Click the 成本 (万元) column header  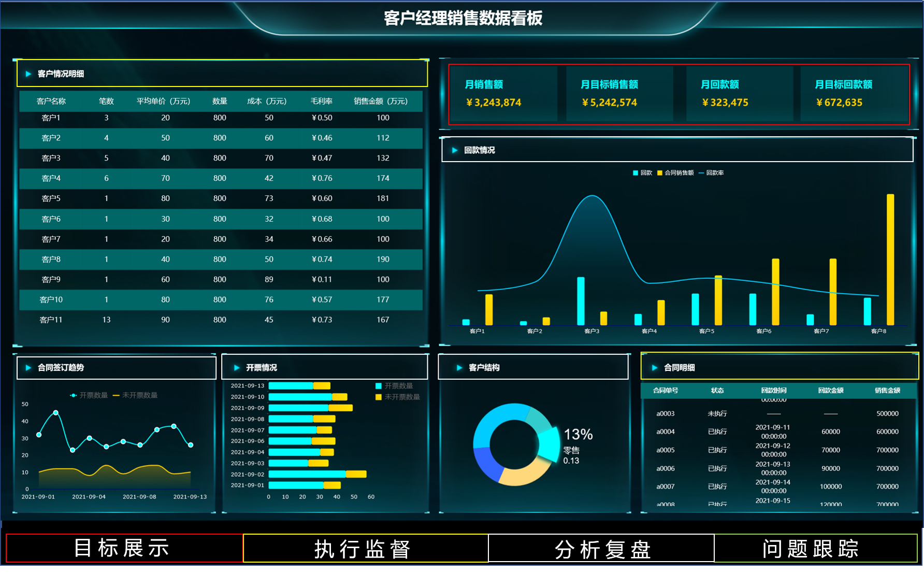pos(267,102)
